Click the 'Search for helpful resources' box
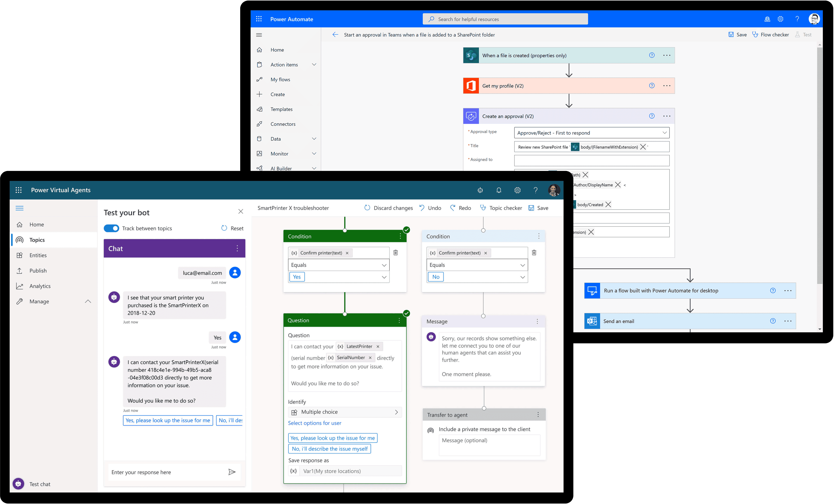 (x=505, y=19)
